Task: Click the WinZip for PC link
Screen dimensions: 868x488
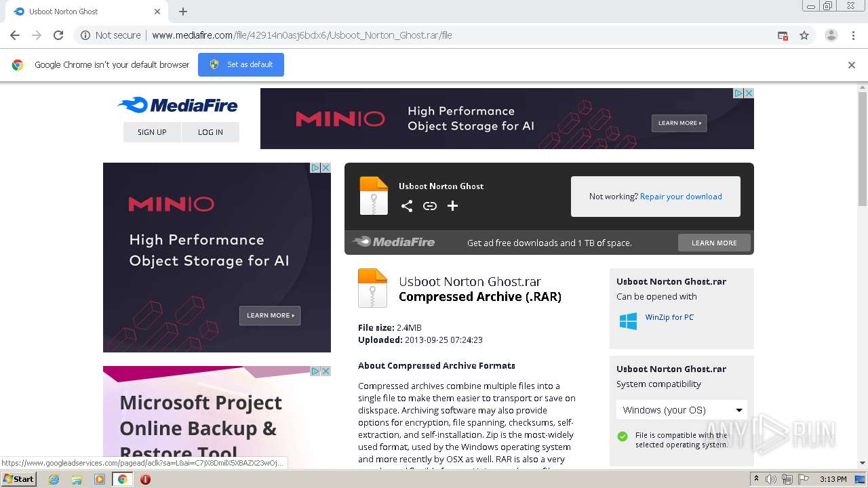Action: point(669,317)
